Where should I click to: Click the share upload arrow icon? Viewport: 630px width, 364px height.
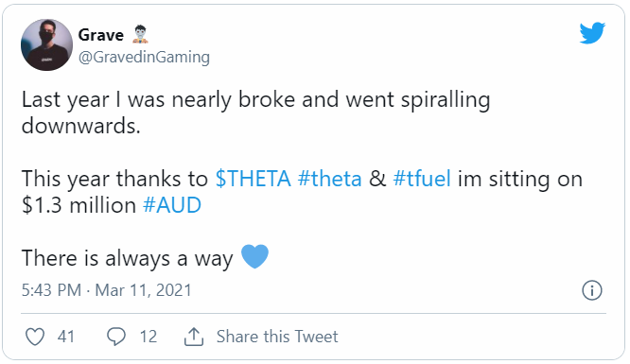point(194,337)
